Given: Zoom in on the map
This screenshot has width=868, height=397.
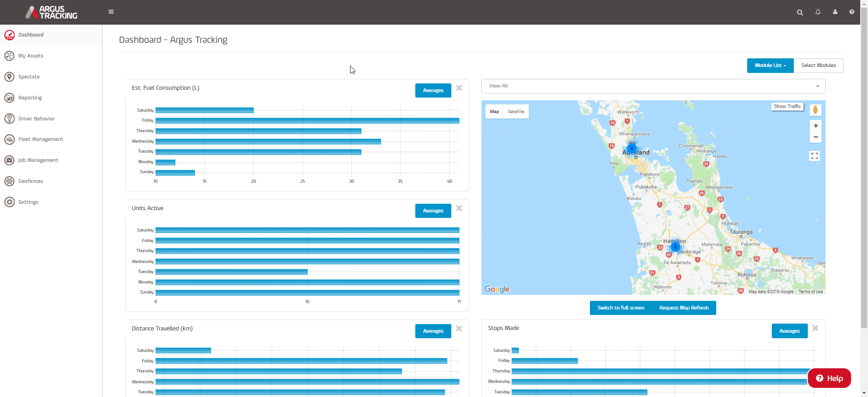Looking at the screenshot, I should click(816, 126).
